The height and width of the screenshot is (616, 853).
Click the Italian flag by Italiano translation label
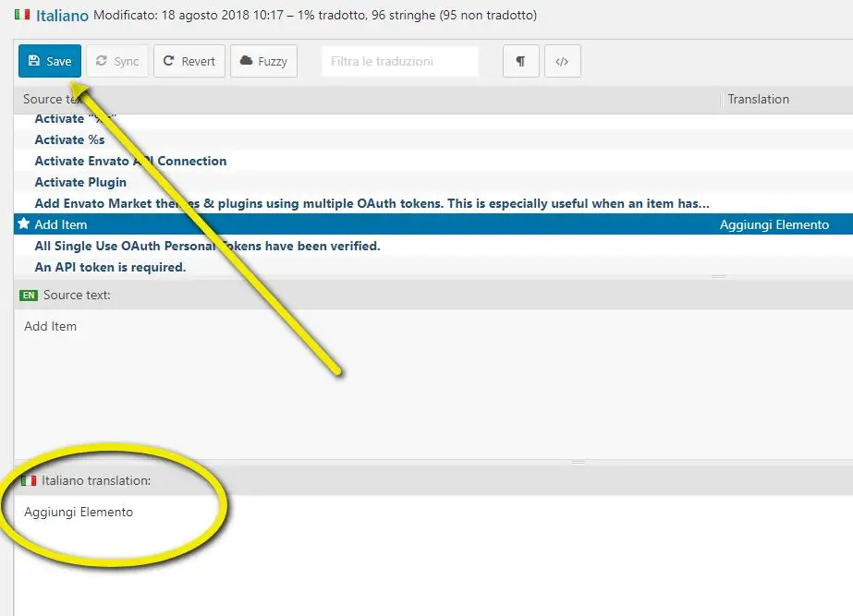[29, 480]
